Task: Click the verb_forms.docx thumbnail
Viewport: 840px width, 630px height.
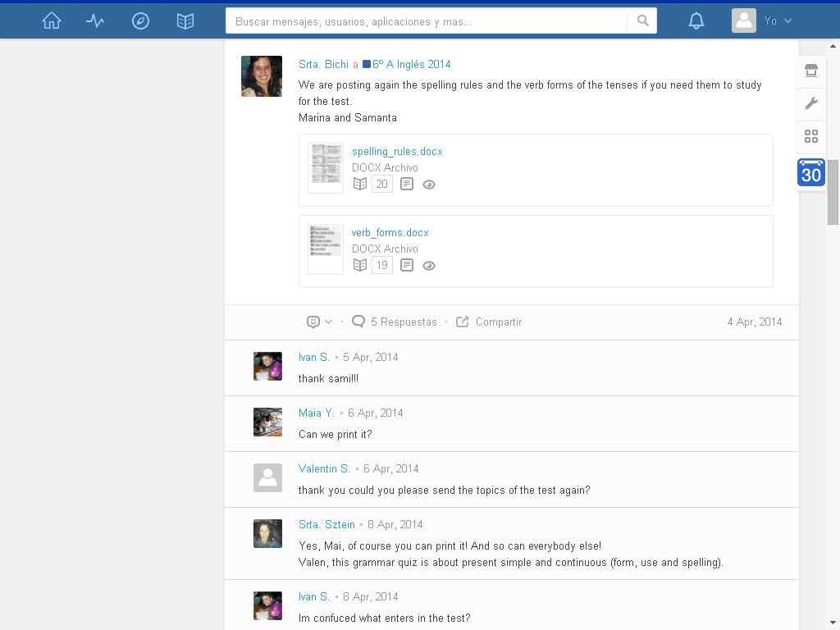Action: point(325,249)
